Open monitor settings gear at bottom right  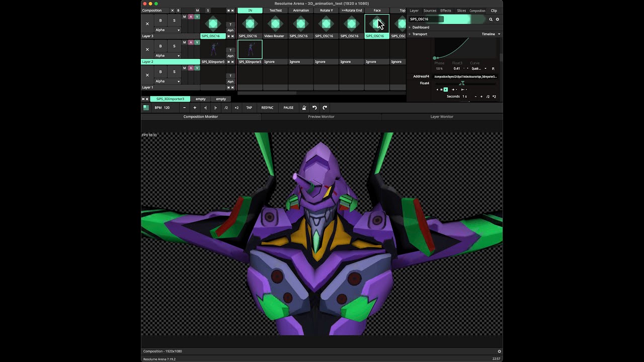[499, 351]
